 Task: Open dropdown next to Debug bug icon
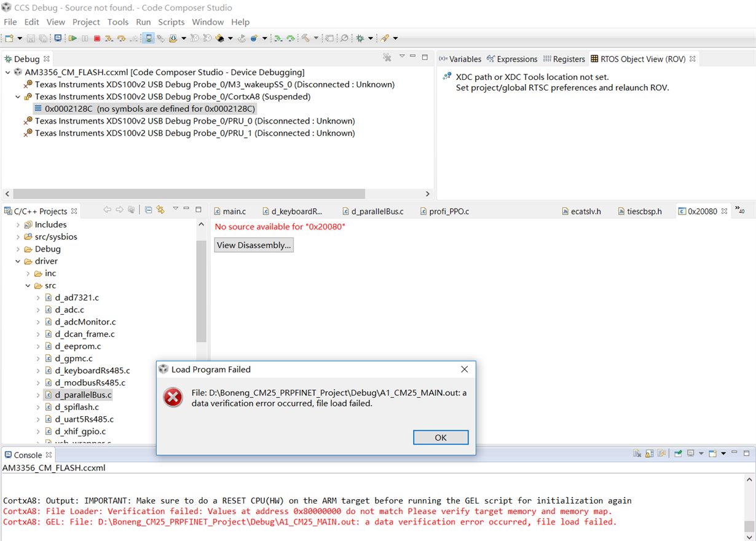(370, 38)
